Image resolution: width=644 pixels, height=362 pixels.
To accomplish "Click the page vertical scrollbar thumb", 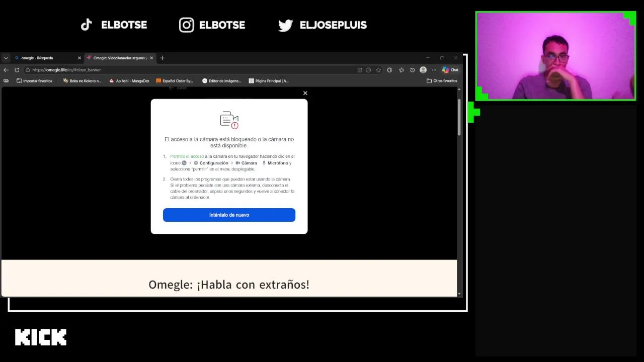I will [x=459, y=117].
